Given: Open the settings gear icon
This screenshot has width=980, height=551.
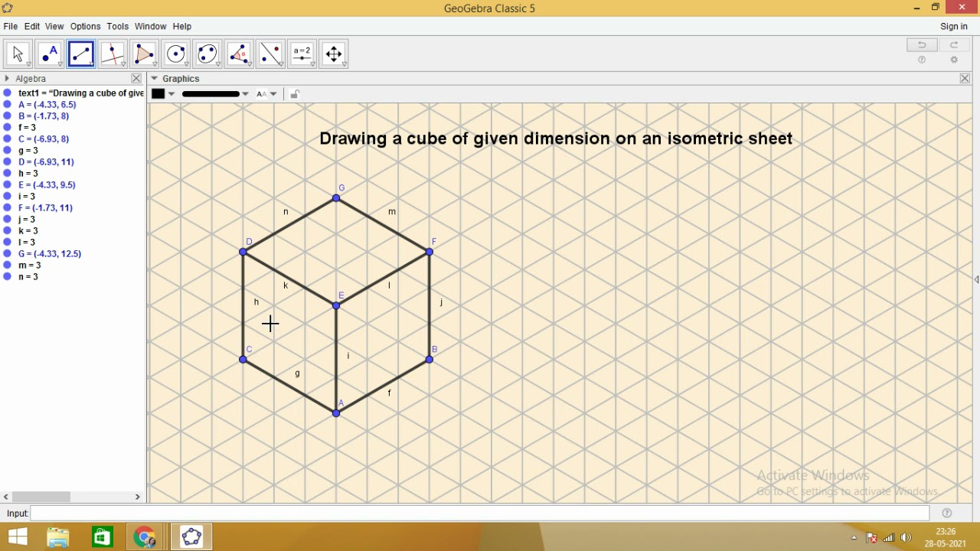Looking at the screenshot, I should click(954, 60).
